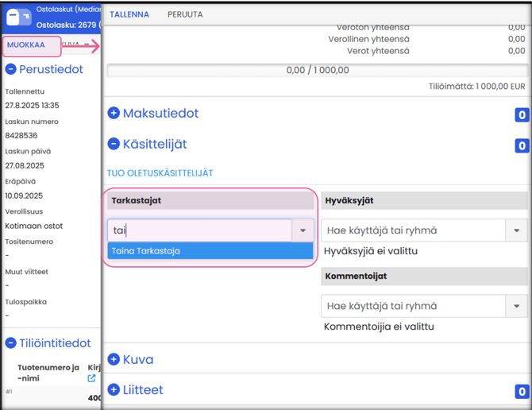Click the Maksutiedot count badge
The height and width of the screenshot is (410, 532).
[x=522, y=114]
